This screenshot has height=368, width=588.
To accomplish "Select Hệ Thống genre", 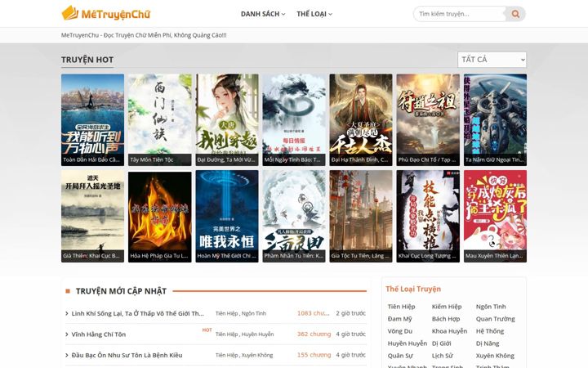I will coord(490,331).
